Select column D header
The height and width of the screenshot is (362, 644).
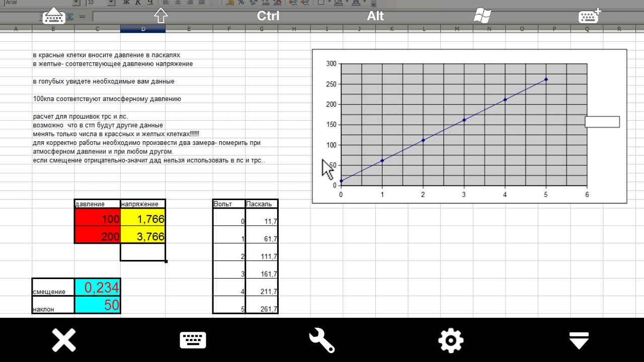tap(143, 29)
